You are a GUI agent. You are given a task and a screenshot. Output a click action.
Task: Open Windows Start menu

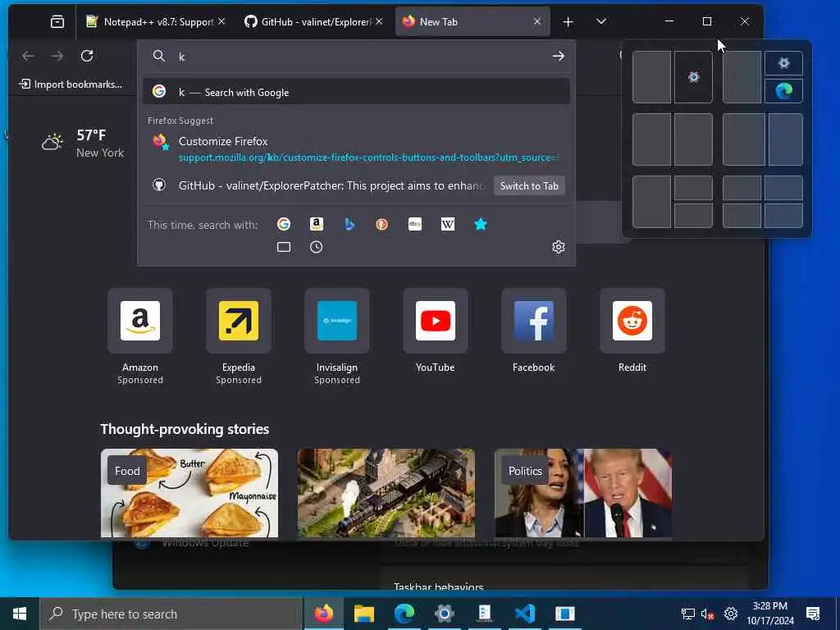tap(20, 614)
